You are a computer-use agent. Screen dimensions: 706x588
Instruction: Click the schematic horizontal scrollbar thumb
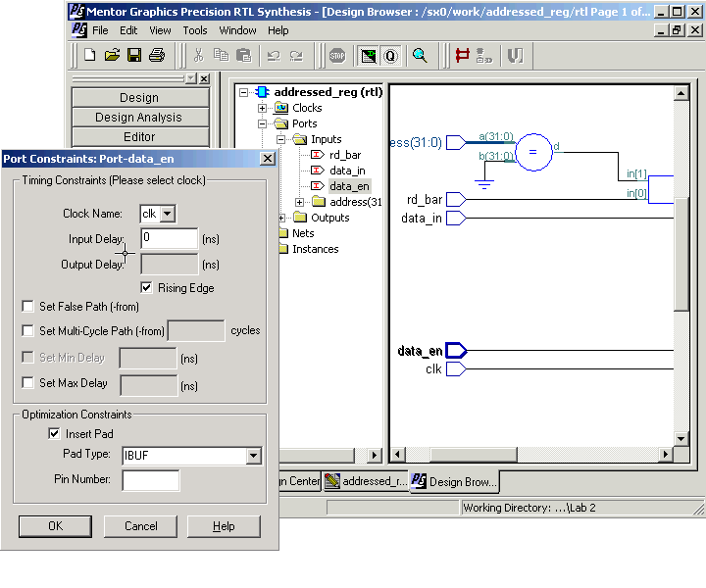point(474,455)
